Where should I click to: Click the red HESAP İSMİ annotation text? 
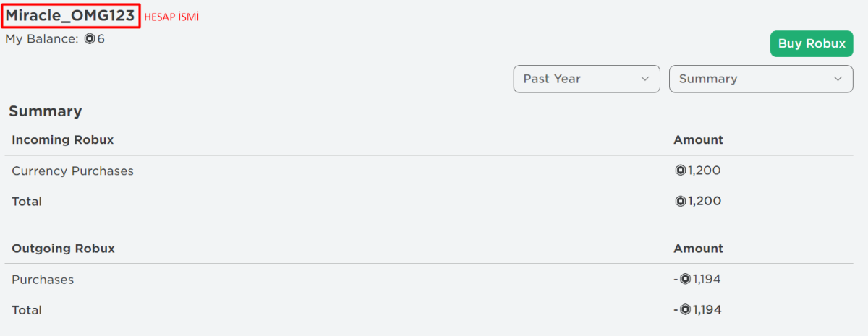coord(171,17)
